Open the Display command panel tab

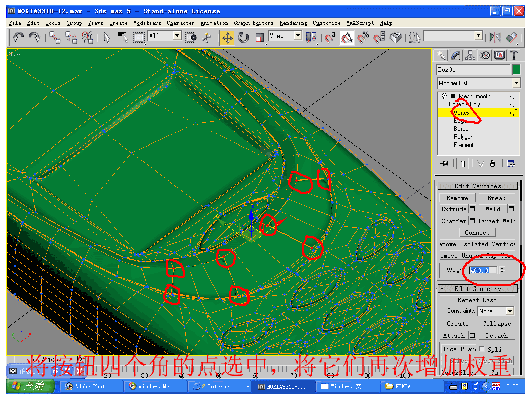(x=500, y=55)
